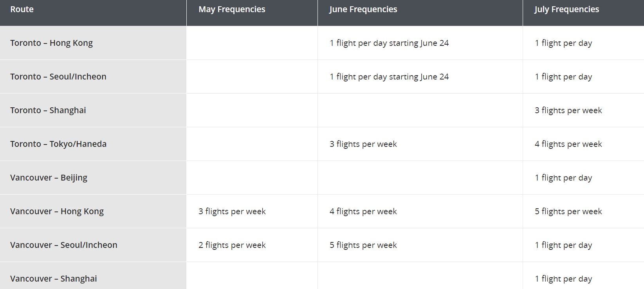
Task: Click the May Frequencies column header
Action: pyautogui.click(x=252, y=13)
